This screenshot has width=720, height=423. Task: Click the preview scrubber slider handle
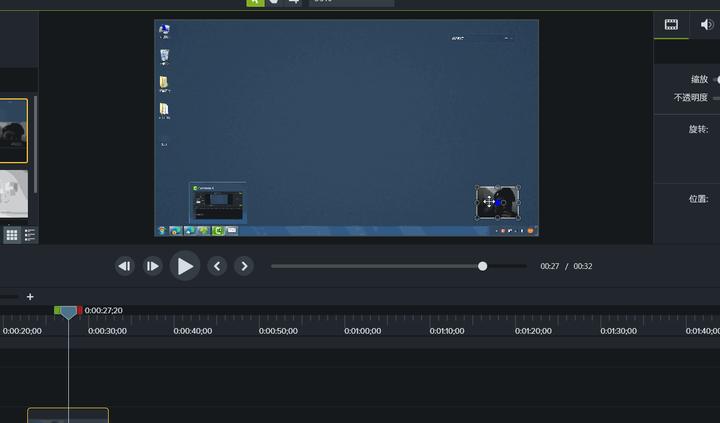pyautogui.click(x=482, y=266)
